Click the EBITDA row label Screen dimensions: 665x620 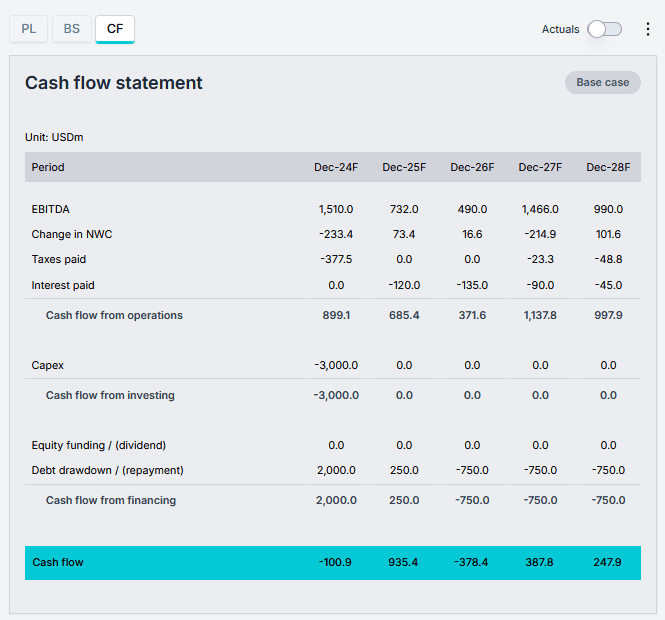(50, 209)
